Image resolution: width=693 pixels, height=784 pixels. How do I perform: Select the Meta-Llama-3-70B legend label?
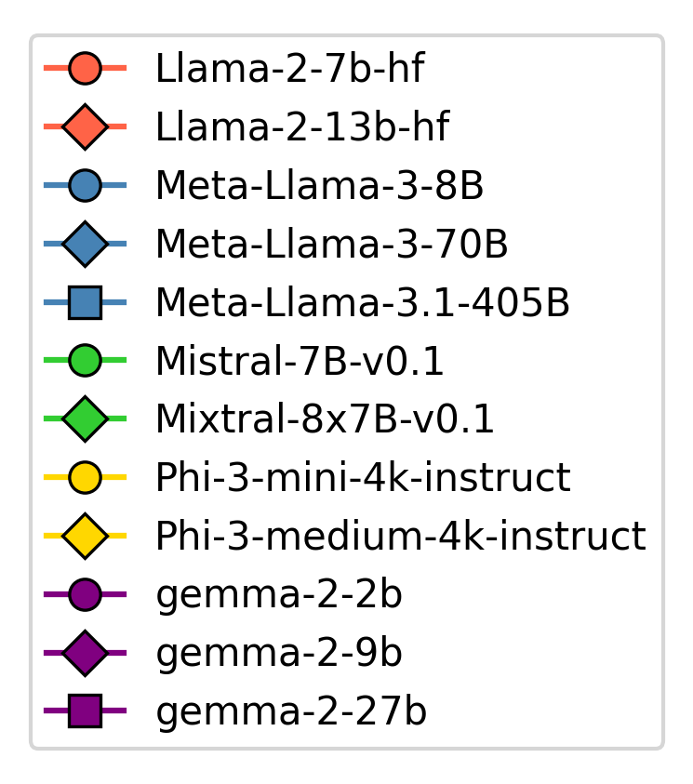pos(331,245)
